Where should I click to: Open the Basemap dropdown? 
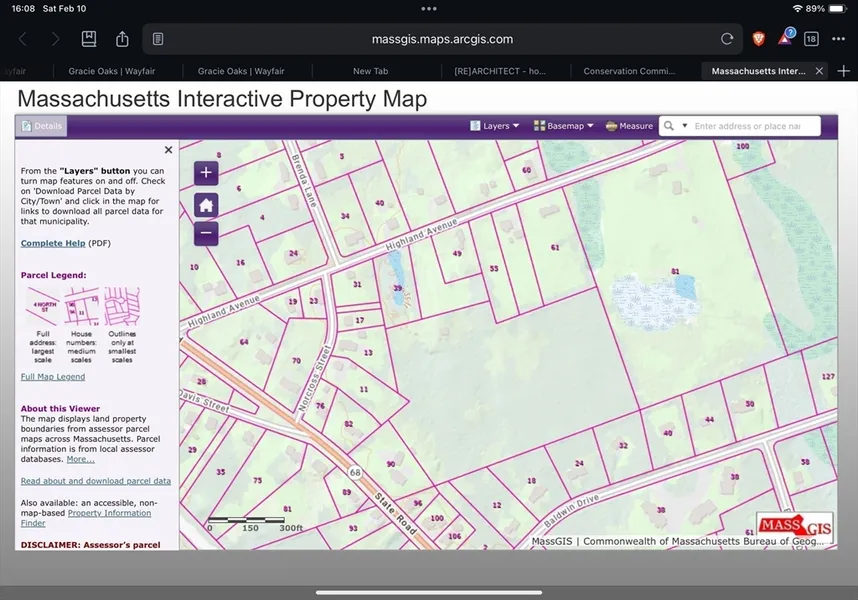coord(564,126)
